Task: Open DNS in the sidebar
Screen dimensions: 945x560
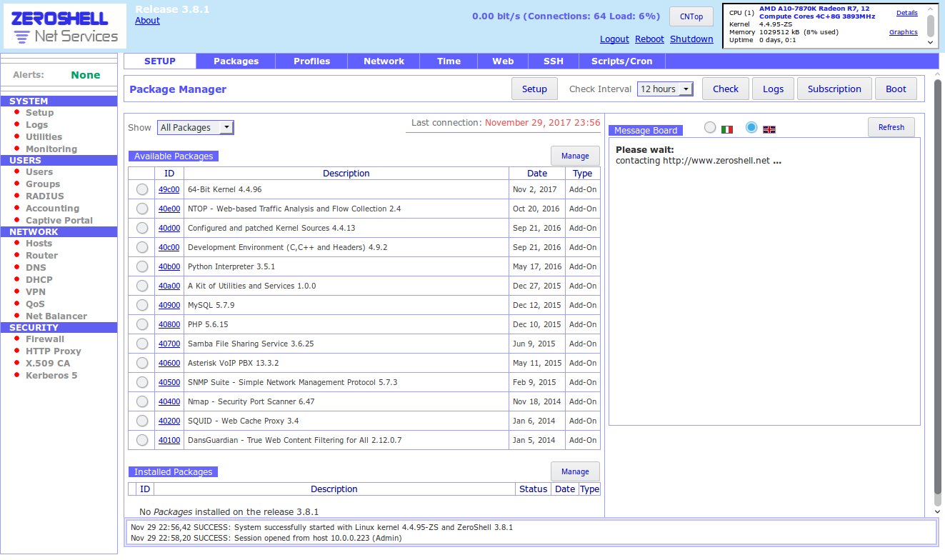Action: [36, 268]
